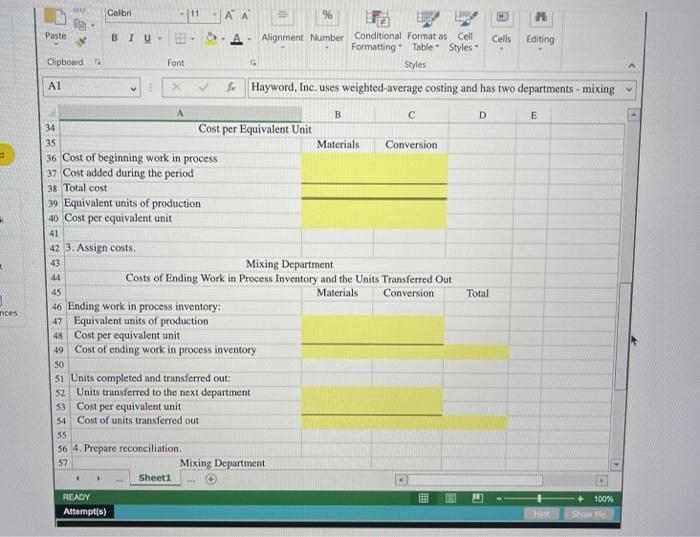Open the Borders dropdown arrow
The image size is (700, 537).
click(x=192, y=39)
